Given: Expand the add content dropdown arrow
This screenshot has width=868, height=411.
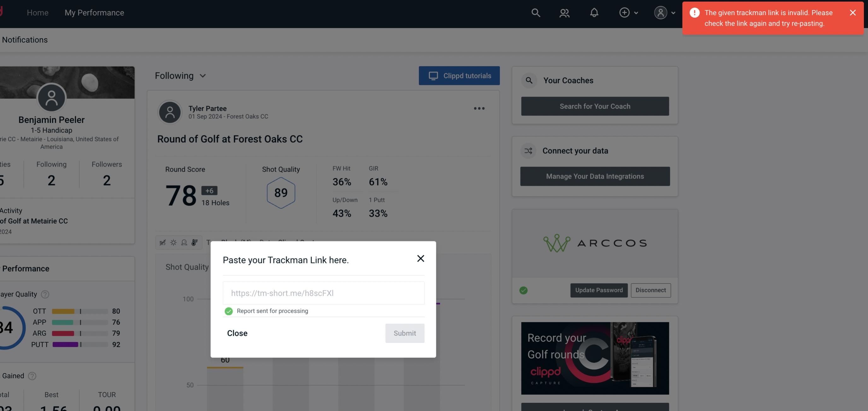Looking at the screenshot, I should point(636,12).
